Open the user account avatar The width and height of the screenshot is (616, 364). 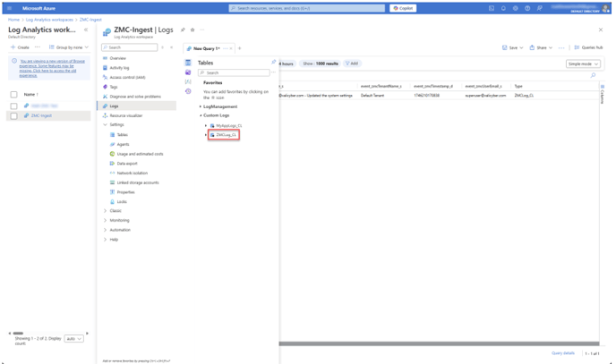(x=605, y=8)
